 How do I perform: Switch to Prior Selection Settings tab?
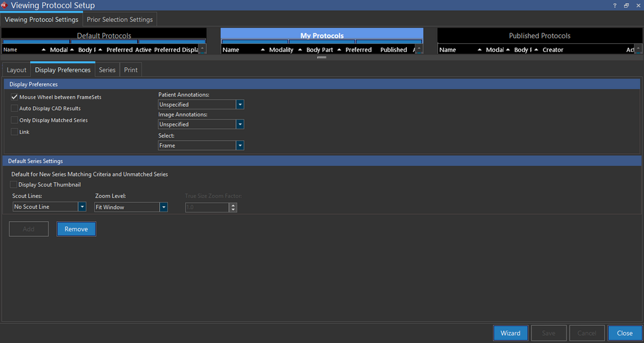(x=119, y=19)
